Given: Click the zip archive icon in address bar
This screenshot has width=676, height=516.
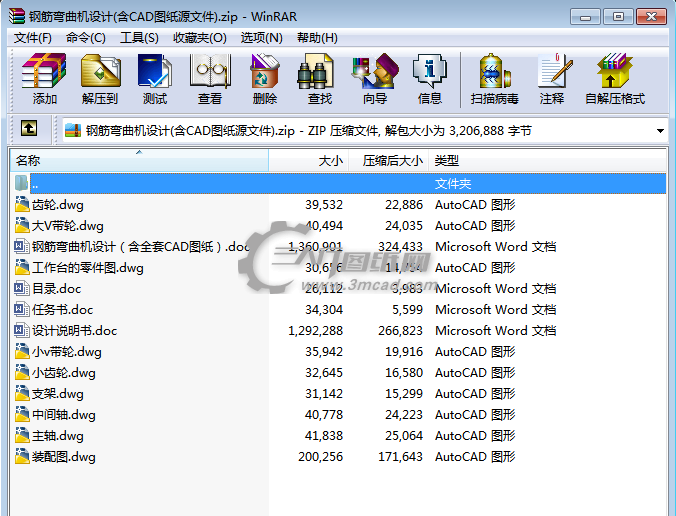Looking at the screenshot, I should tap(73, 130).
